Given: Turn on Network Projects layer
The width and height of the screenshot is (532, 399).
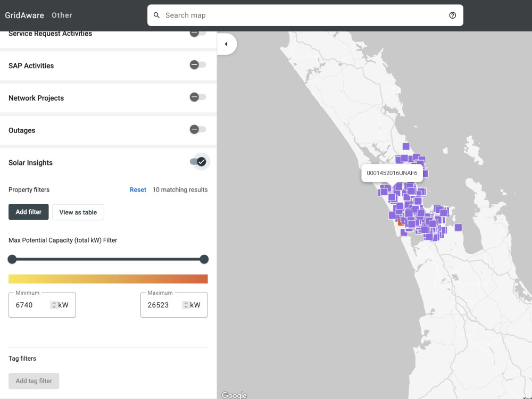Looking at the screenshot, I should 198,97.
